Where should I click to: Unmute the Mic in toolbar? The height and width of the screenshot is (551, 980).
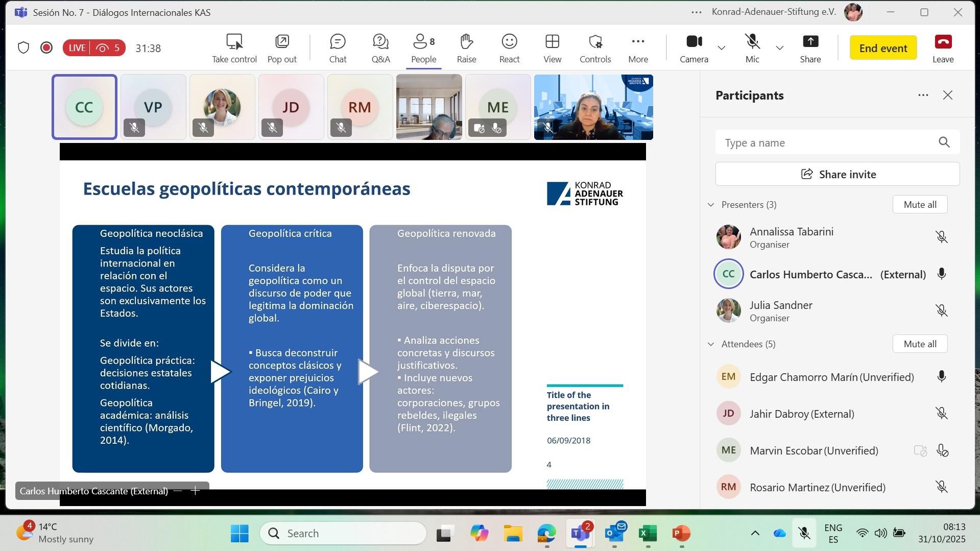click(x=752, y=48)
